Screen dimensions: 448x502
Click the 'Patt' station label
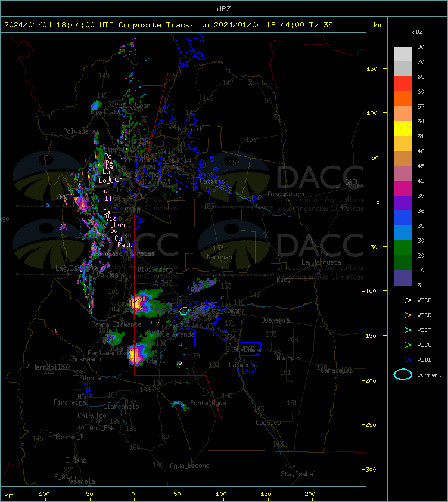[x=125, y=245]
